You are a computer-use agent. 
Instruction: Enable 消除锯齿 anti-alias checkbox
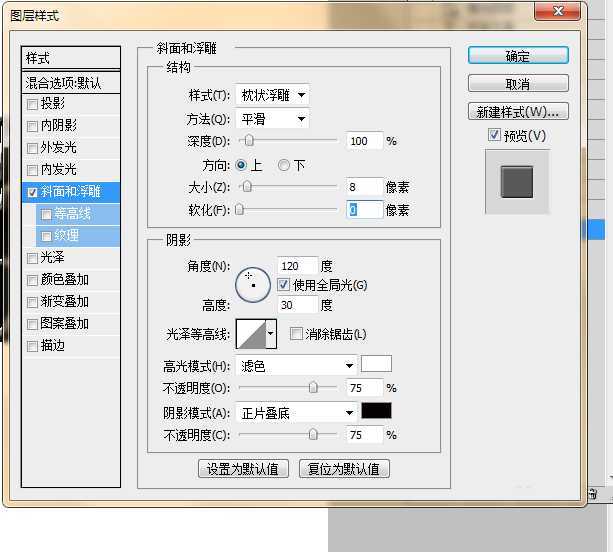click(x=296, y=334)
